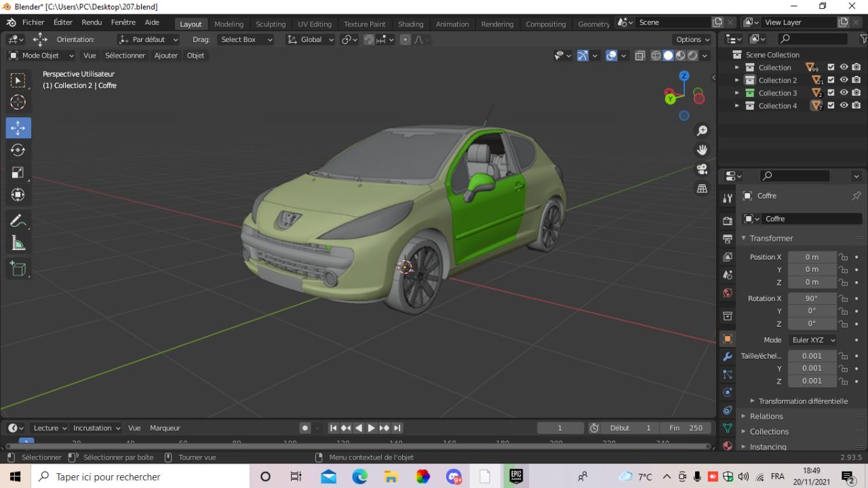This screenshot has height=488, width=868.
Task: Activate the Rotate tool
Action: (18, 150)
